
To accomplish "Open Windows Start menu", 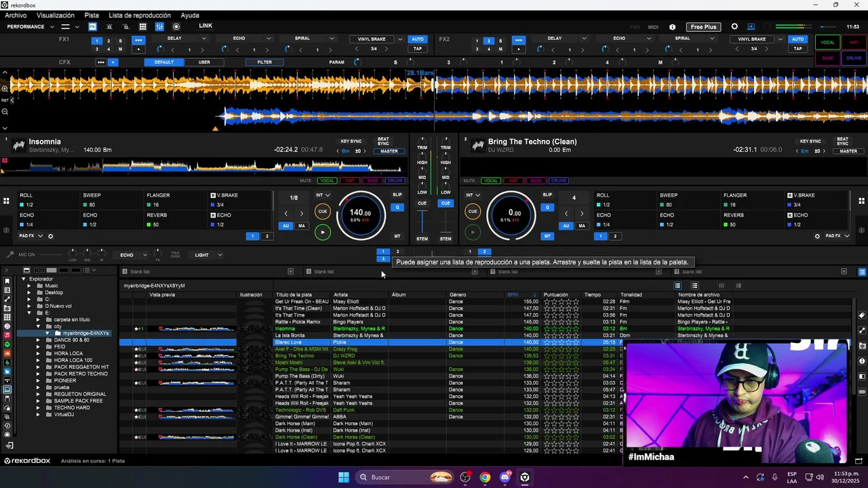I will (344, 477).
